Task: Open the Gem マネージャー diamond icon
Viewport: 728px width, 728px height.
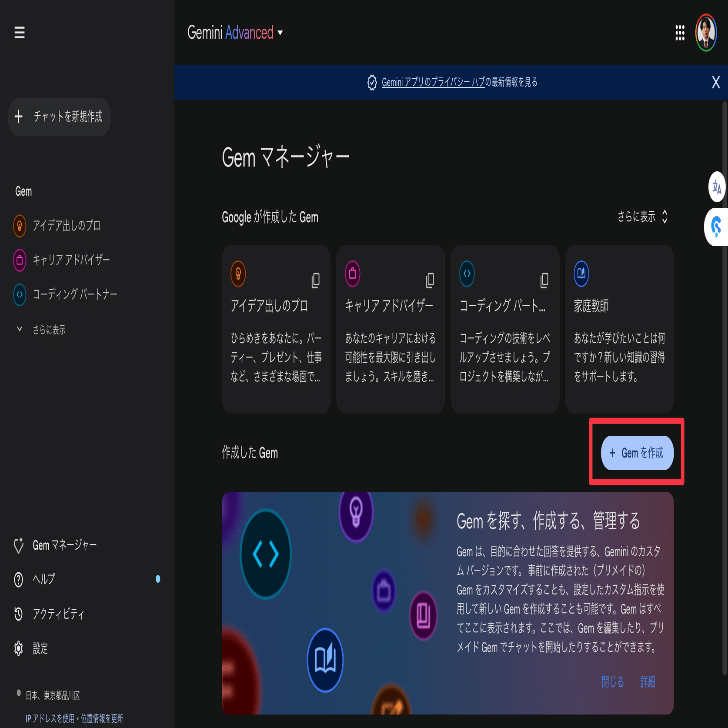Action: 18,545
